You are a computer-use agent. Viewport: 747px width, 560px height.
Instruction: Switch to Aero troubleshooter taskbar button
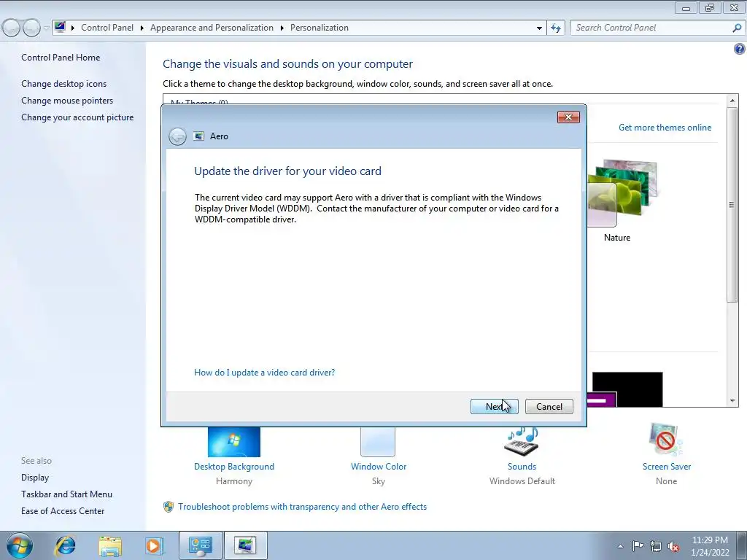pyautogui.click(x=245, y=545)
